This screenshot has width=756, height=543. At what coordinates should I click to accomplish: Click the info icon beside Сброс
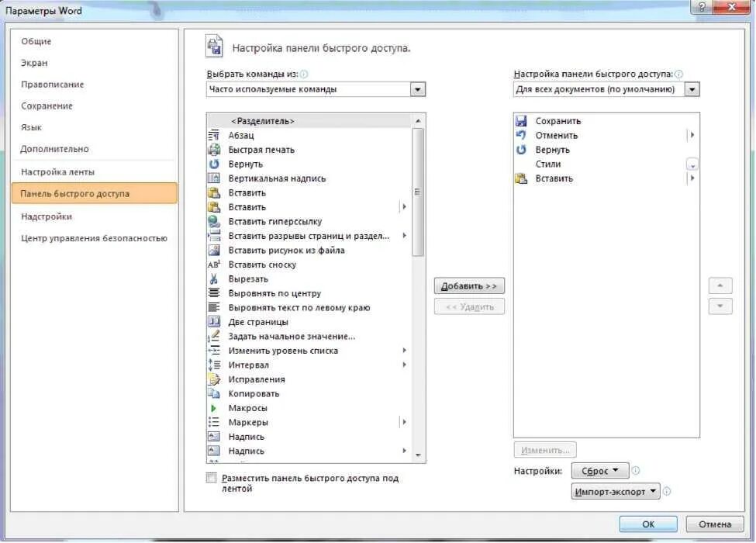coord(636,470)
